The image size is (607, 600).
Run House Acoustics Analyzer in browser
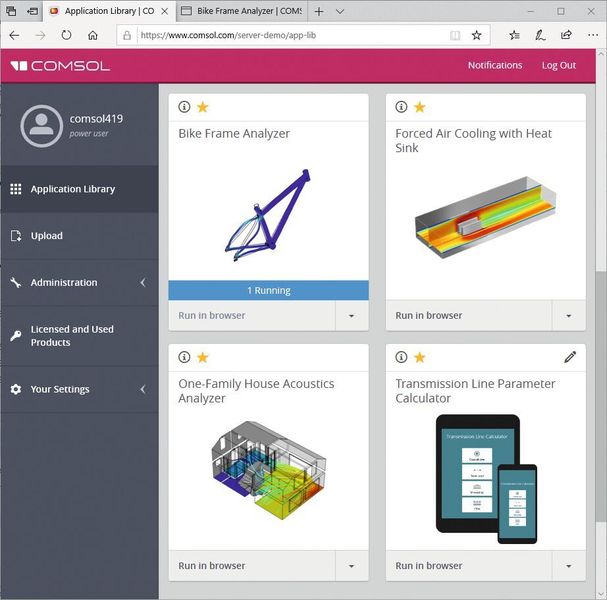[252, 566]
